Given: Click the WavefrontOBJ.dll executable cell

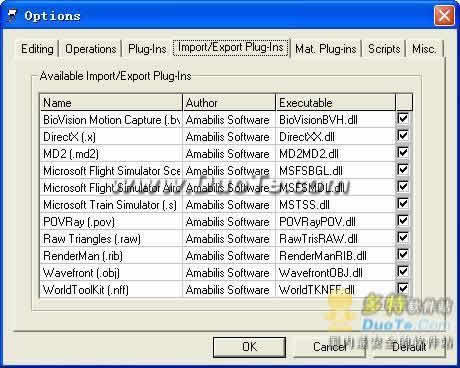Looking at the screenshot, I should coord(335,273).
